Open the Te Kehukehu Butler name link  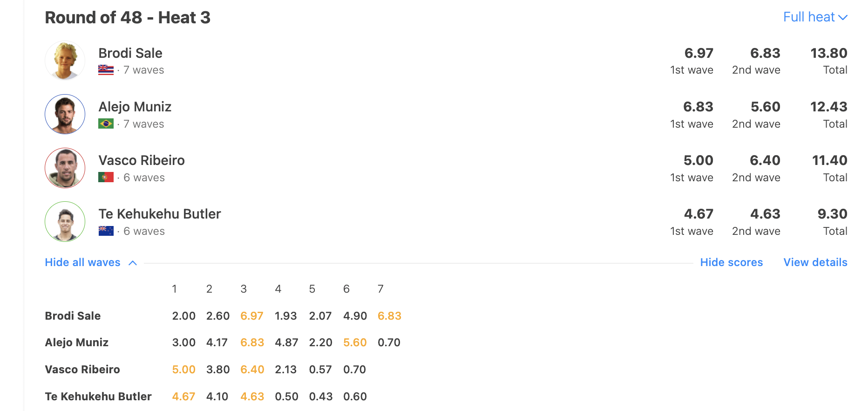160,214
